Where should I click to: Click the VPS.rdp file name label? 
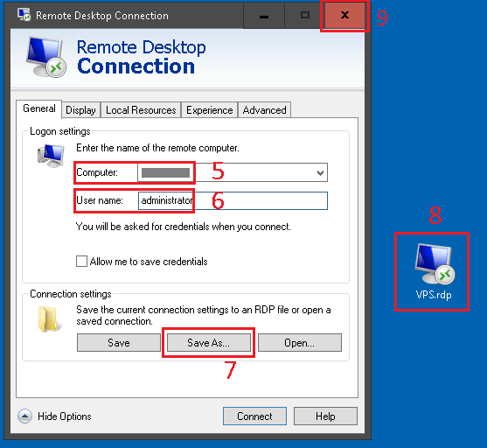pos(434,294)
